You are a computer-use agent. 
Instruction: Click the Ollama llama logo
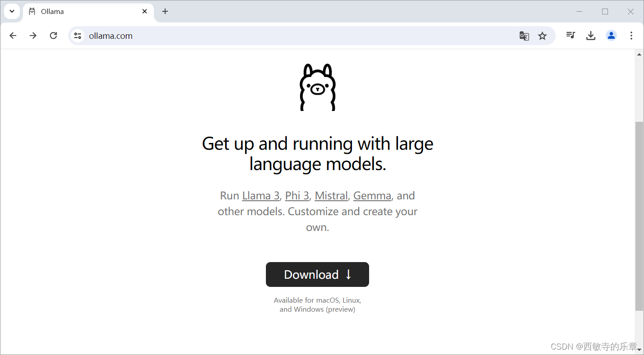[x=318, y=87]
